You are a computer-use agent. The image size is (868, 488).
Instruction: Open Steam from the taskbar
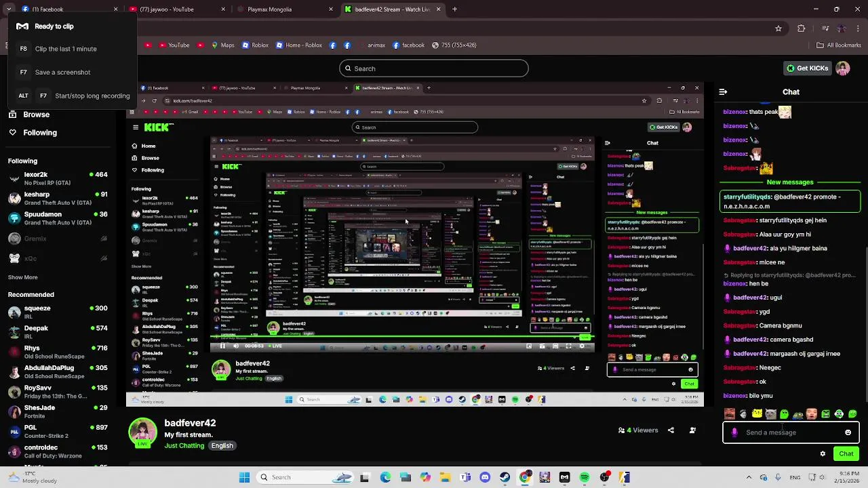click(505, 477)
